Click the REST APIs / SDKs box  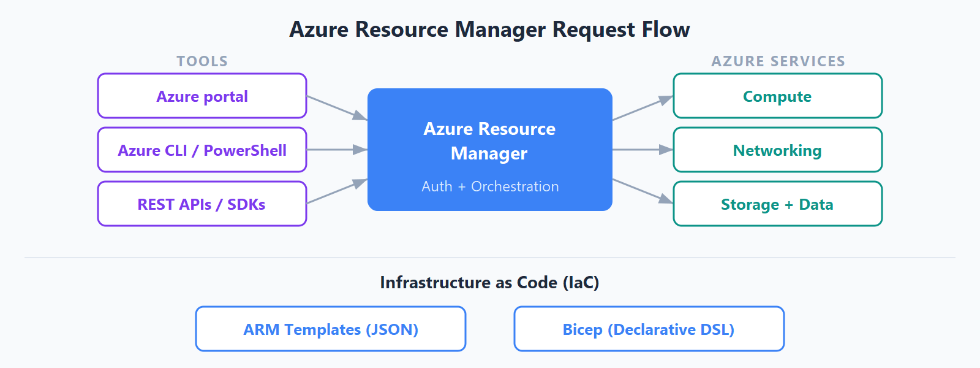(202, 204)
